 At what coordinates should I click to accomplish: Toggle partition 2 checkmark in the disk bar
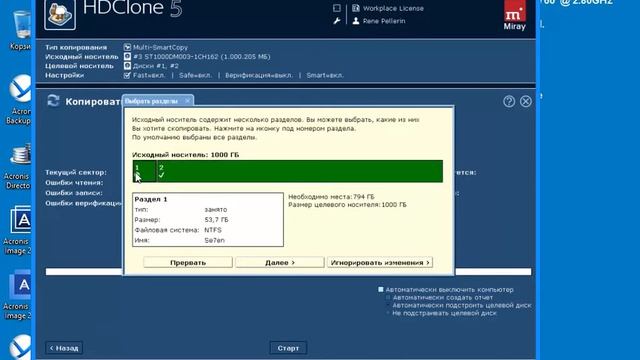[x=162, y=175]
